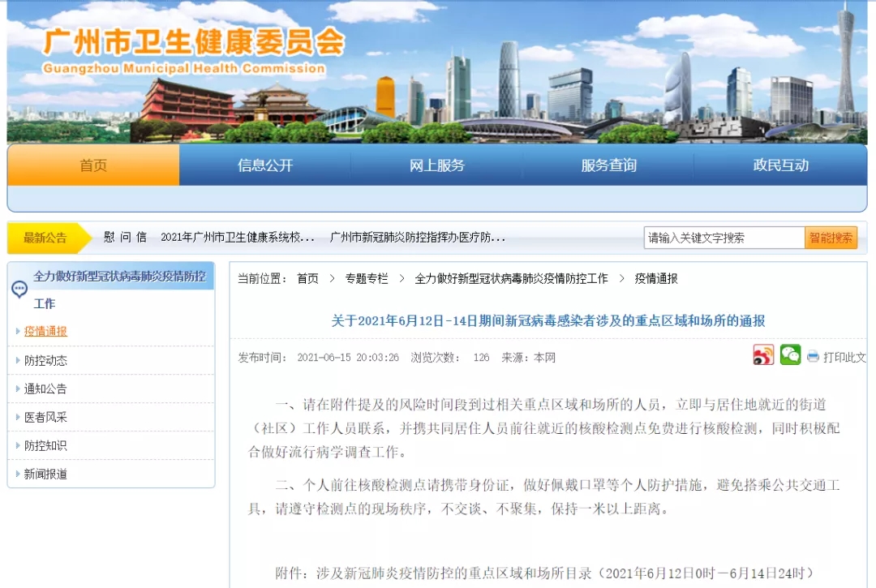Expand the 防控动态 sidebar entry
Viewport: 876px width, 588px height.
45,360
